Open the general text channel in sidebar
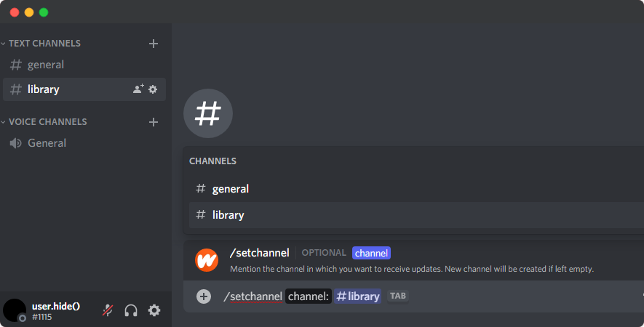Screen dimensions: 644x327 coord(45,65)
